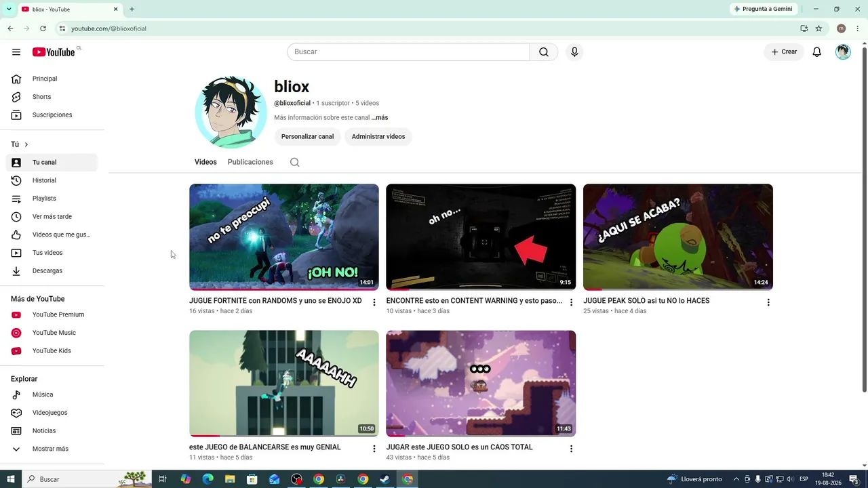Open the Chrome profile icon
Viewport: 868px width, 488px height.
[841, 28]
